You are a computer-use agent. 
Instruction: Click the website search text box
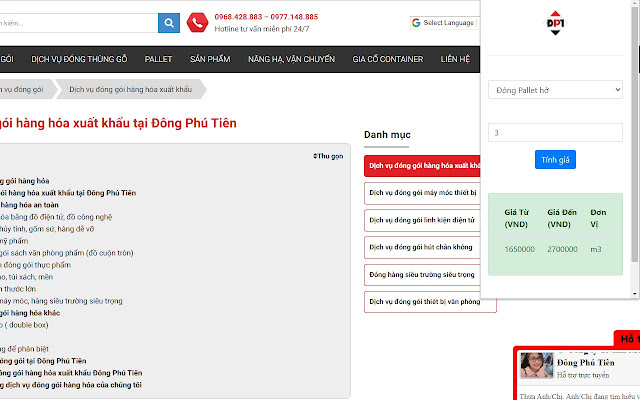78,23
